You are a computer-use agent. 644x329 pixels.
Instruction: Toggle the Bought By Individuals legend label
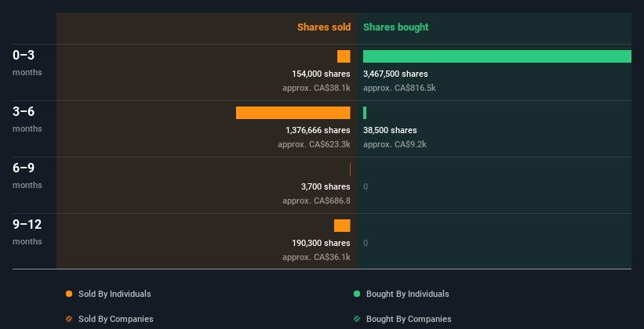tap(407, 294)
